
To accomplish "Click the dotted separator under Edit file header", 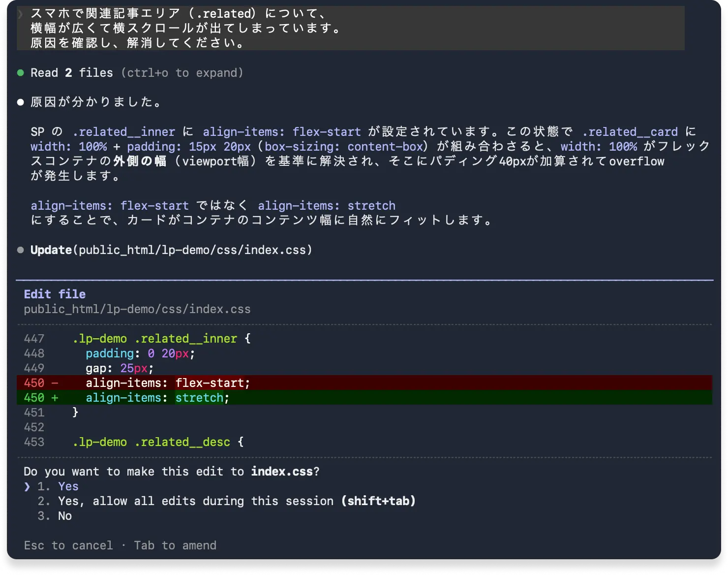I will [364, 324].
